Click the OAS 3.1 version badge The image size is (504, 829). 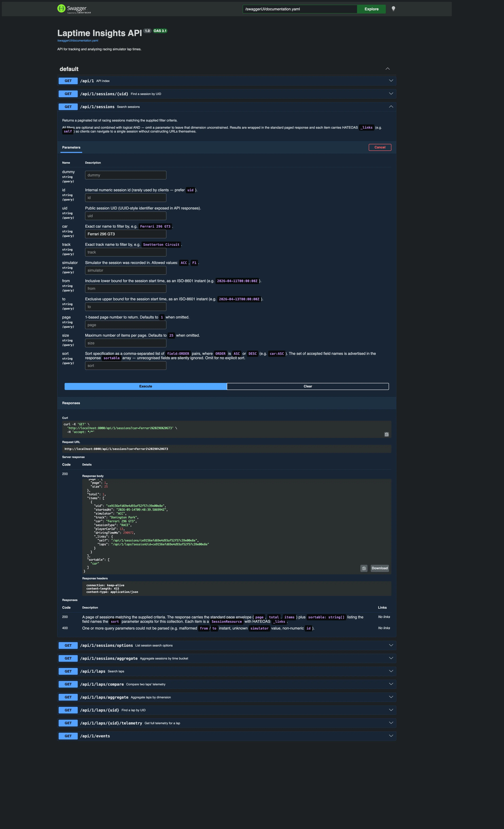(160, 31)
